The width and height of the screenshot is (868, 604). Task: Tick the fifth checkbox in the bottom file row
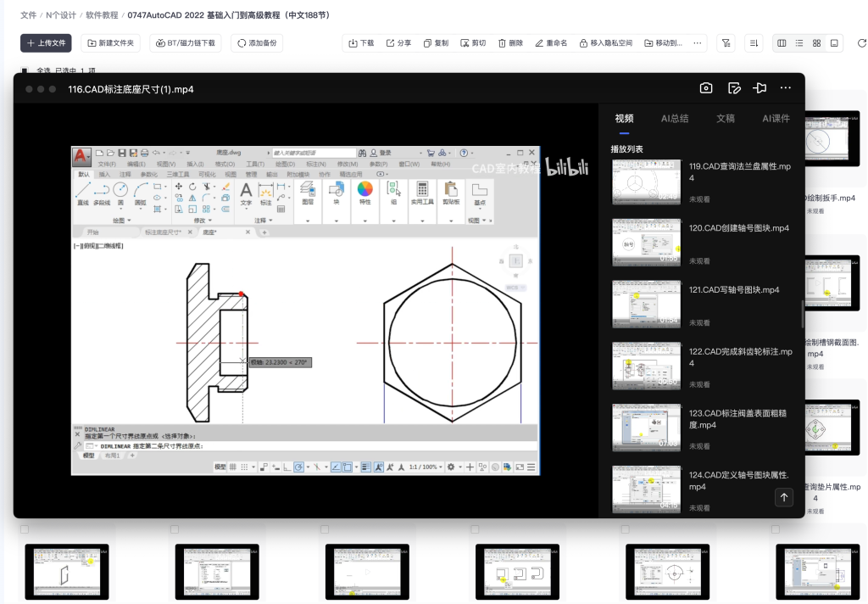point(625,529)
